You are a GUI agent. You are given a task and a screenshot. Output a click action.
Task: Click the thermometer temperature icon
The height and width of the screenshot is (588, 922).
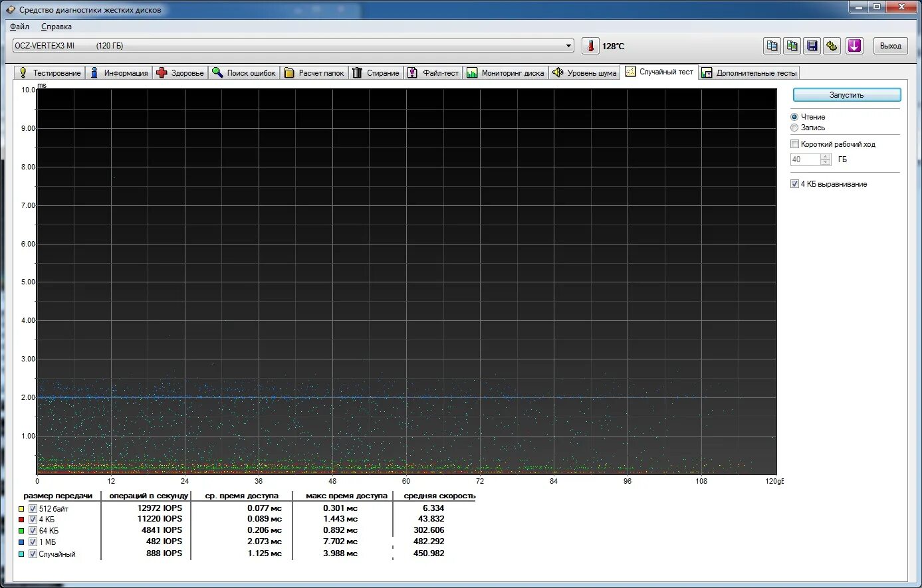[x=590, y=46]
